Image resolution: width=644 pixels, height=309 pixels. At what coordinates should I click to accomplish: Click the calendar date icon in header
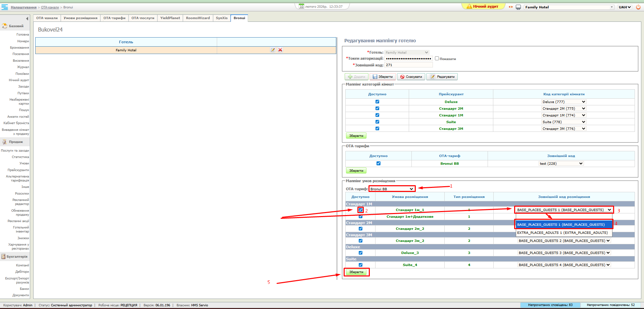click(x=301, y=6)
